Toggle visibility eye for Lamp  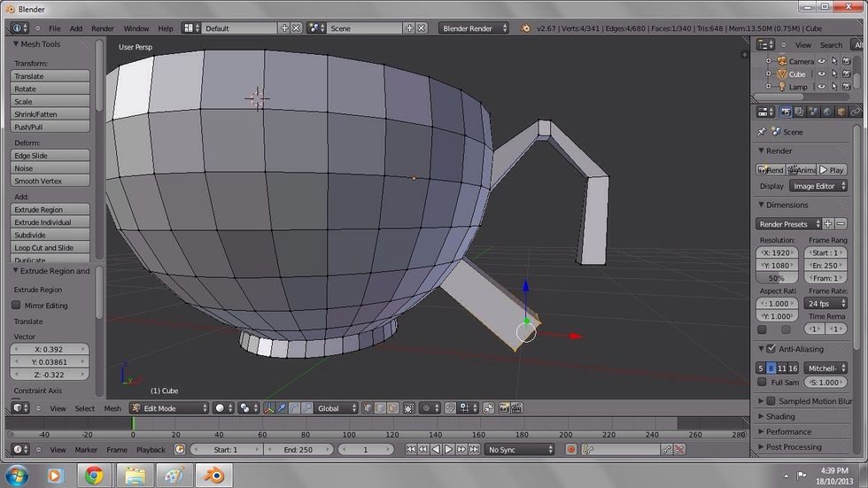(822, 87)
